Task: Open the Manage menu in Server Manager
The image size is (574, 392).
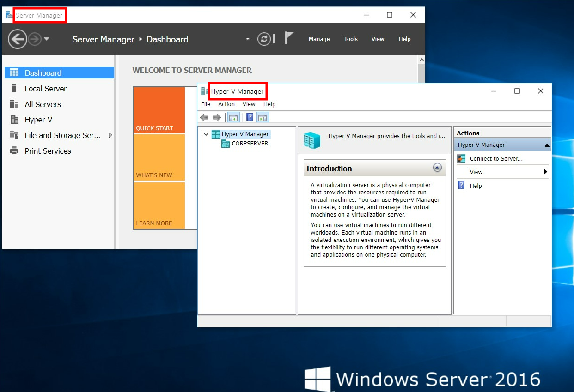Action: point(319,39)
